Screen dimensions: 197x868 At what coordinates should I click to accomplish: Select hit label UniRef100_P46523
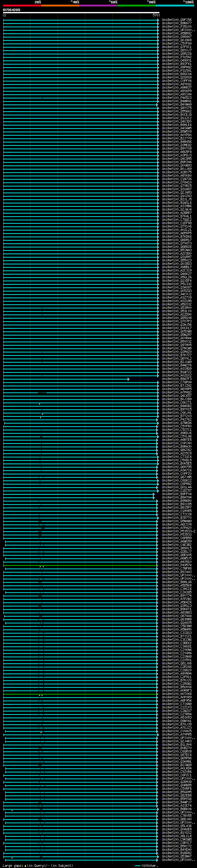177,98
